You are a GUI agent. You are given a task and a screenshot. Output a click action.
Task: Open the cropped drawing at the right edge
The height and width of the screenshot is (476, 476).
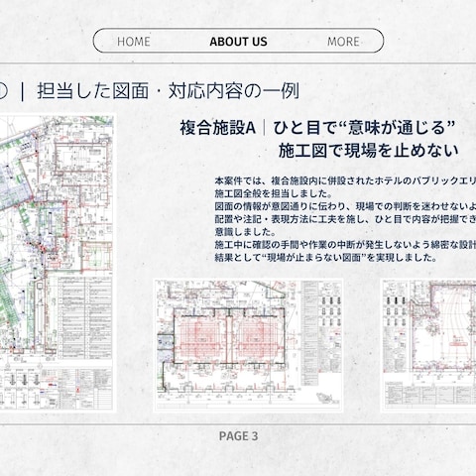coord(428,345)
